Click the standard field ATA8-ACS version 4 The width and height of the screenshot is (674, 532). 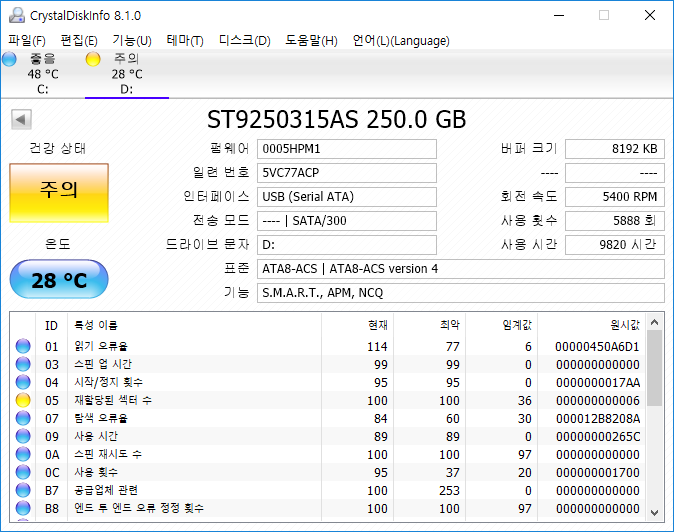(461, 269)
